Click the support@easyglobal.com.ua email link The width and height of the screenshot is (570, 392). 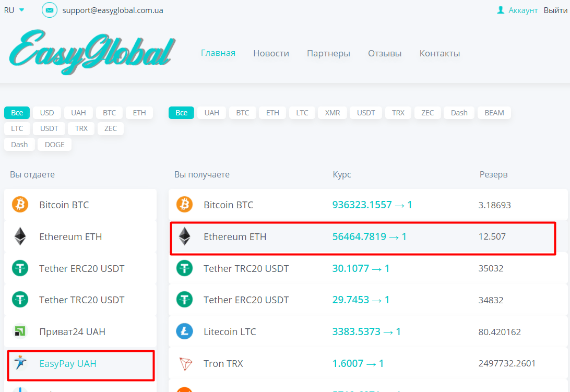tap(113, 10)
